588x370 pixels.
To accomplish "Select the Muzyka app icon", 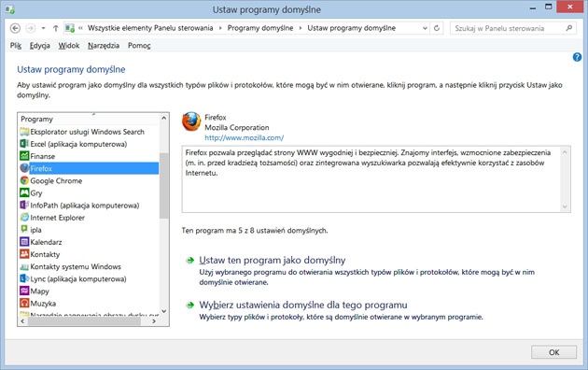I will click(x=24, y=304).
